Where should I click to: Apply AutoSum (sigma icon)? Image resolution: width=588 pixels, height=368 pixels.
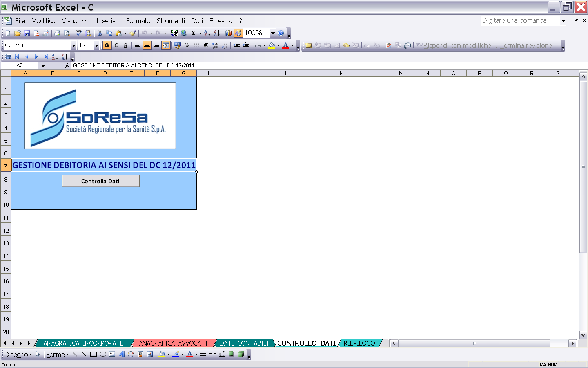click(194, 33)
